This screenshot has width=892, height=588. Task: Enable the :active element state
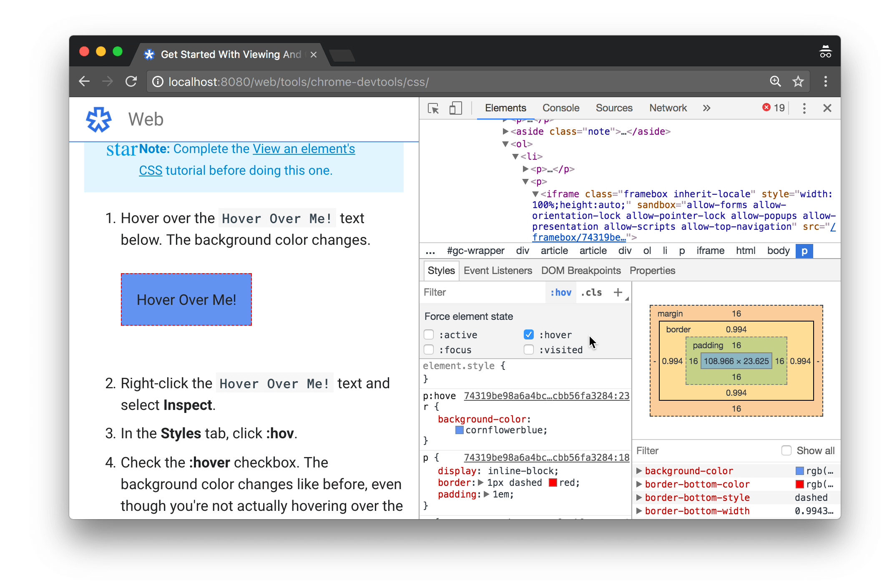click(428, 334)
